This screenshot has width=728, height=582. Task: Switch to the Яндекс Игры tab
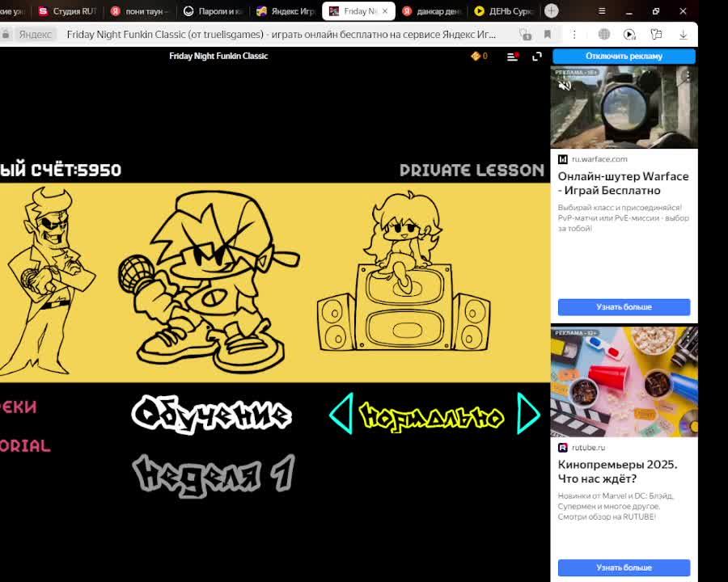pyautogui.click(x=286, y=11)
